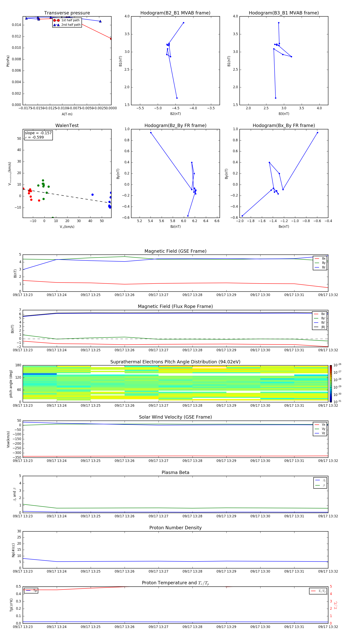Click the 'Hodogram(B2_B1 MVAB frame)' title
Screen dimensions: 351x644
click(175, 13)
